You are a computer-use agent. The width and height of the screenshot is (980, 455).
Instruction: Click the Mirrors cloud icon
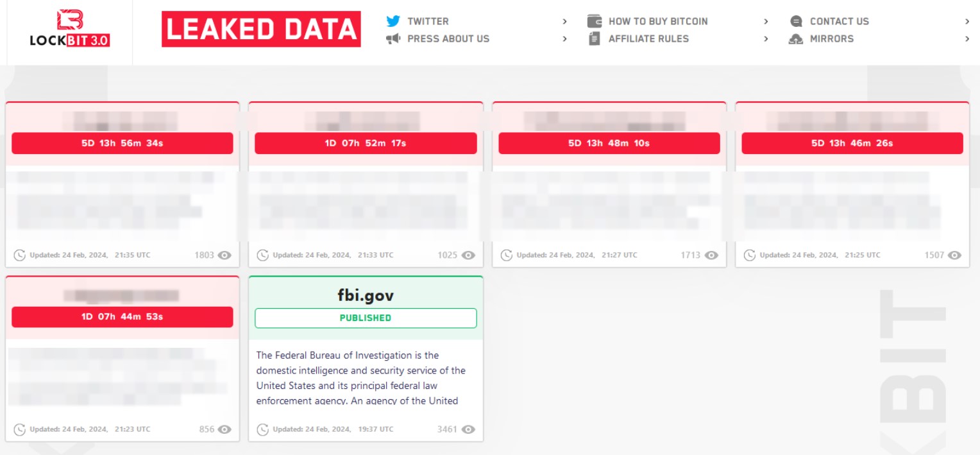pos(796,39)
